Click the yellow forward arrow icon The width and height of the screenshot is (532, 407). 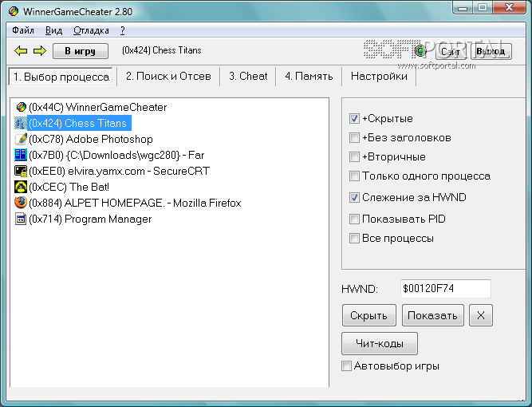(40, 51)
